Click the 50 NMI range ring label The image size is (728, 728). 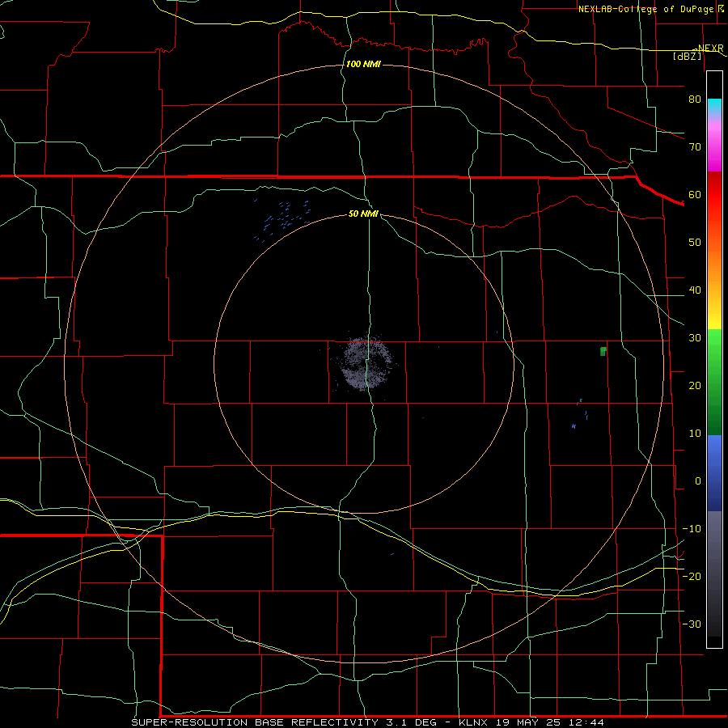[363, 214]
